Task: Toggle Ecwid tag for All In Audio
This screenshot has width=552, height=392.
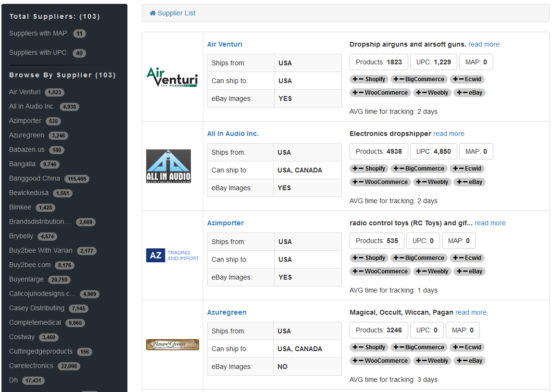Action: (x=467, y=169)
